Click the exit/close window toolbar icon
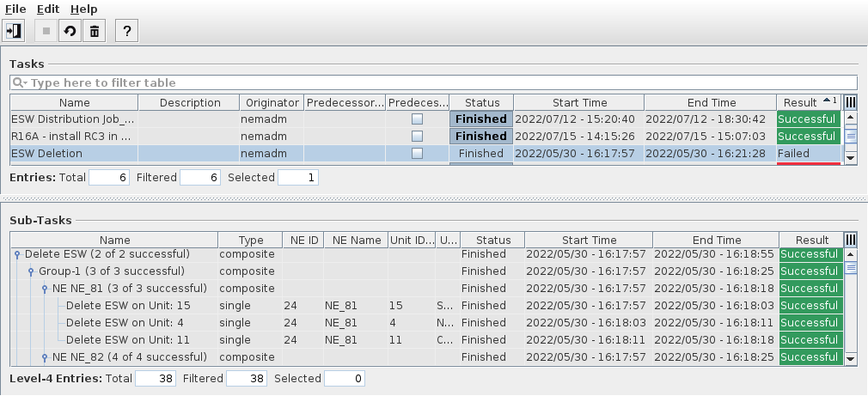Screen dimensions: 868x396 14,32
